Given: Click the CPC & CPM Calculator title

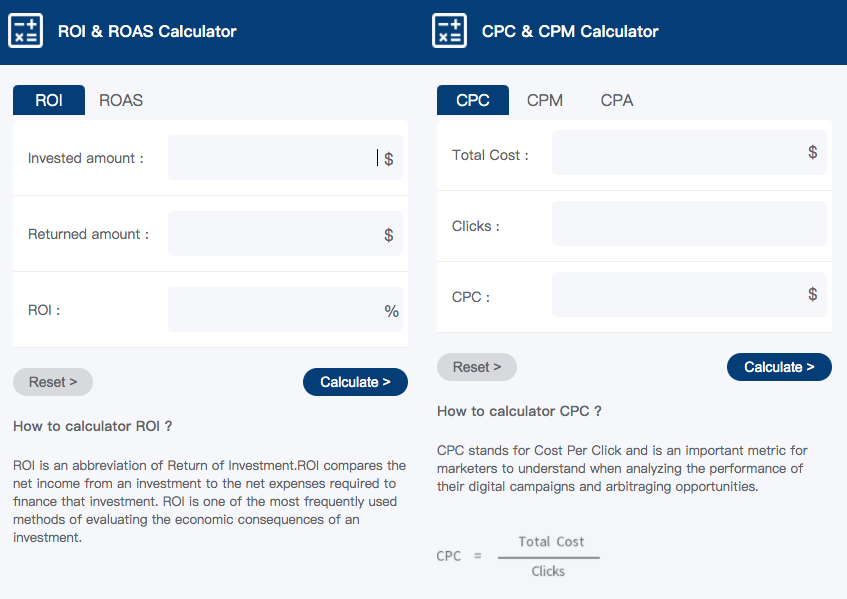Looking at the screenshot, I should click(x=570, y=31).
